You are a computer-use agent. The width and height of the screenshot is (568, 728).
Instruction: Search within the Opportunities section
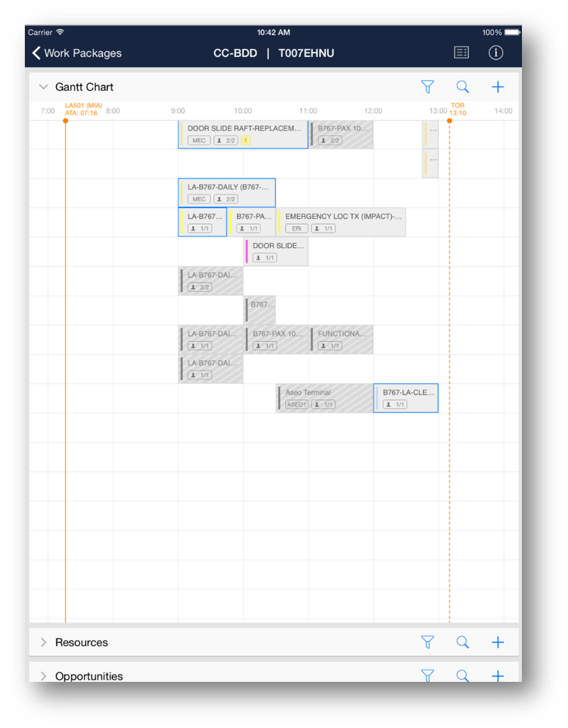(x=463, y=675)
